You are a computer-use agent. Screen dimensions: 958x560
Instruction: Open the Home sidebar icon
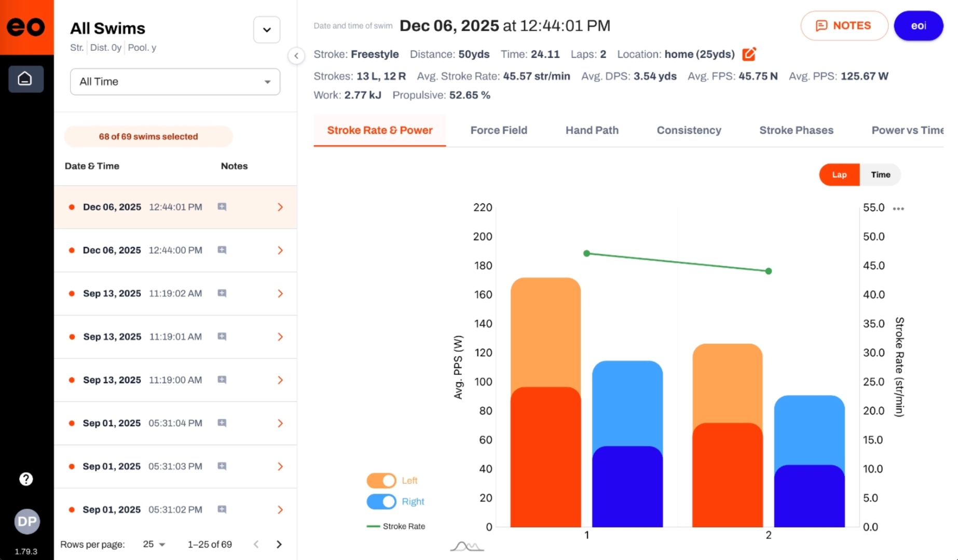coord(25,79)
